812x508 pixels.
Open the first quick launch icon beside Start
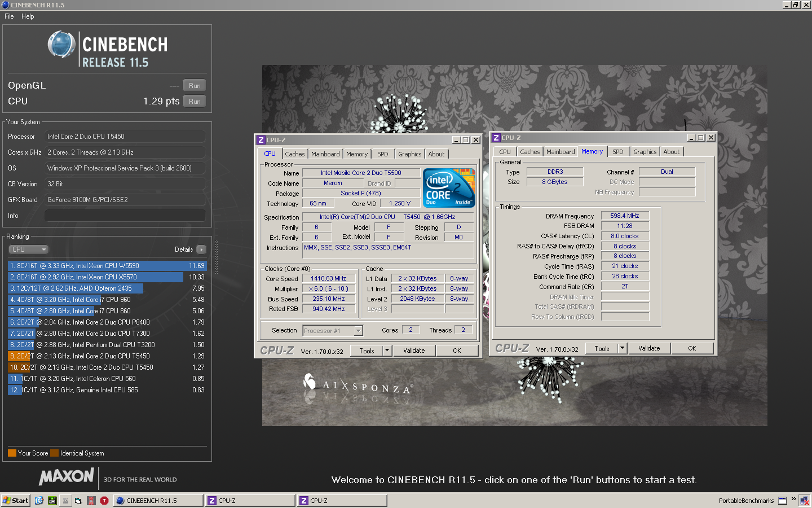(39, 500)
